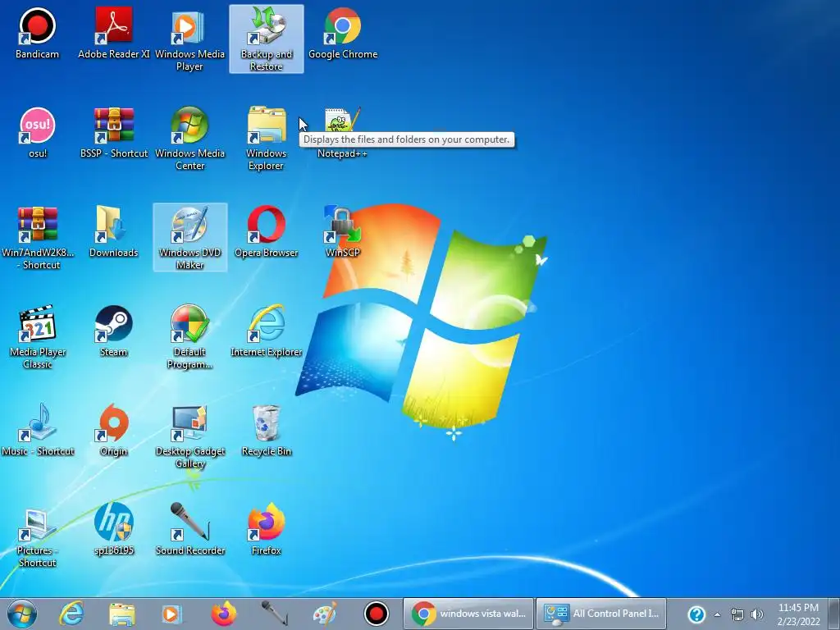840x630 pixels.
Task: Select the Windows Explorer desktop shortcut
Action: [x=267, y=138]
